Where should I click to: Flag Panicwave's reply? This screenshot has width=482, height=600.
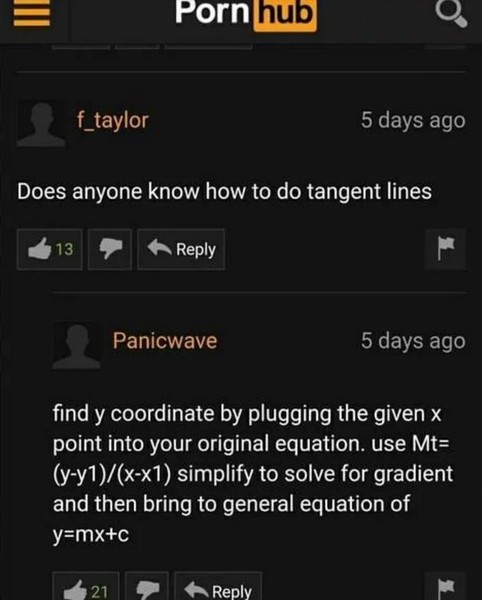click(x=445, y=586)
